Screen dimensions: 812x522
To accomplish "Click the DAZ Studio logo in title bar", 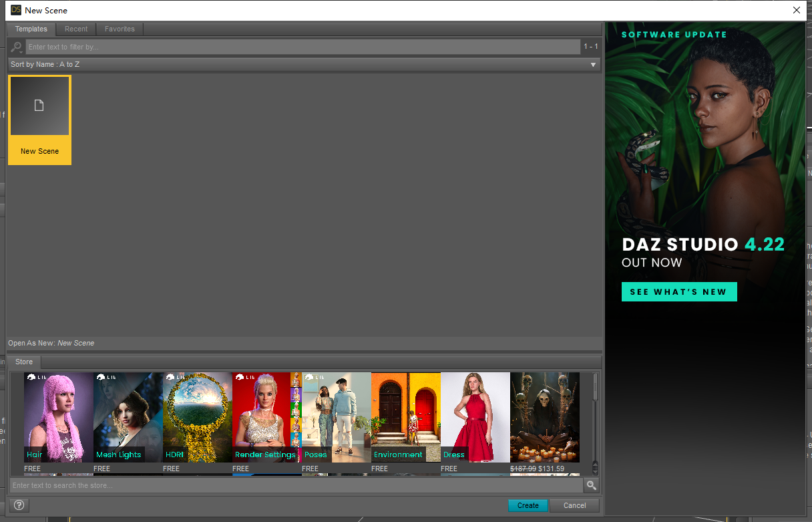I will (15, 10).
